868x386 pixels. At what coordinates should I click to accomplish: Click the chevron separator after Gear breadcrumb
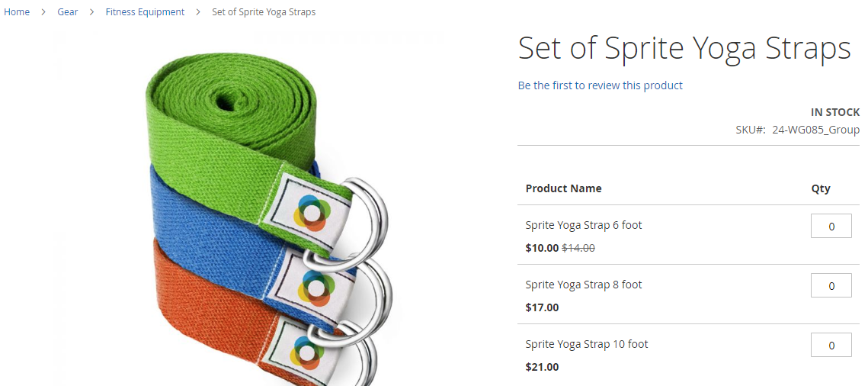[x=92, y=12]
